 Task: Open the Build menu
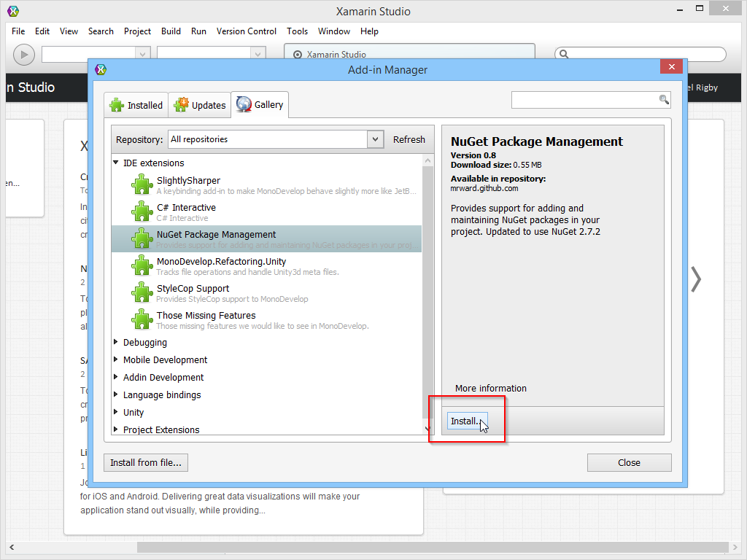pyautogui.click(x=171, y=31)
